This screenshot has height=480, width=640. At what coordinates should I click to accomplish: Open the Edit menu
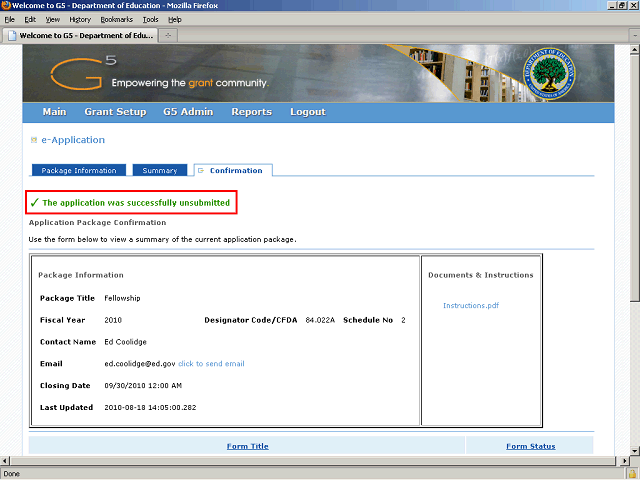click(x=30, y=20)
